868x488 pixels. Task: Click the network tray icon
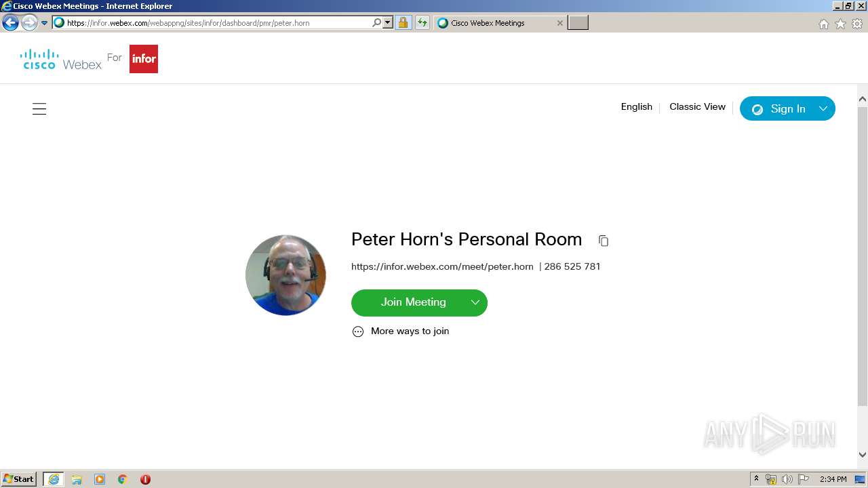point(771,479)
